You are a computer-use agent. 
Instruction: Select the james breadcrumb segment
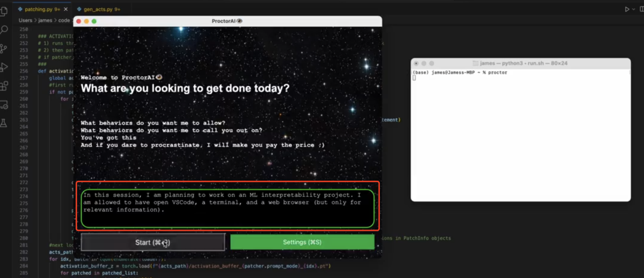pyautogui.click(x=45, y=20)
